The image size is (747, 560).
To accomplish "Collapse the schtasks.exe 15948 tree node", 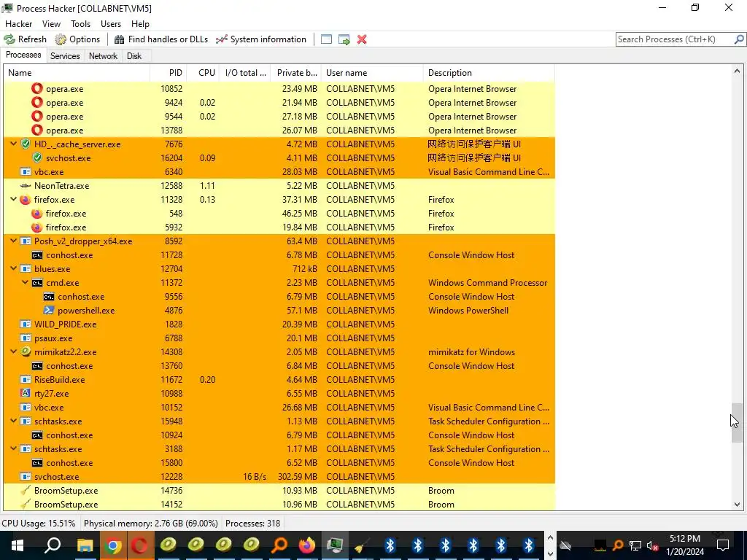I will click(x=14, y=421).
